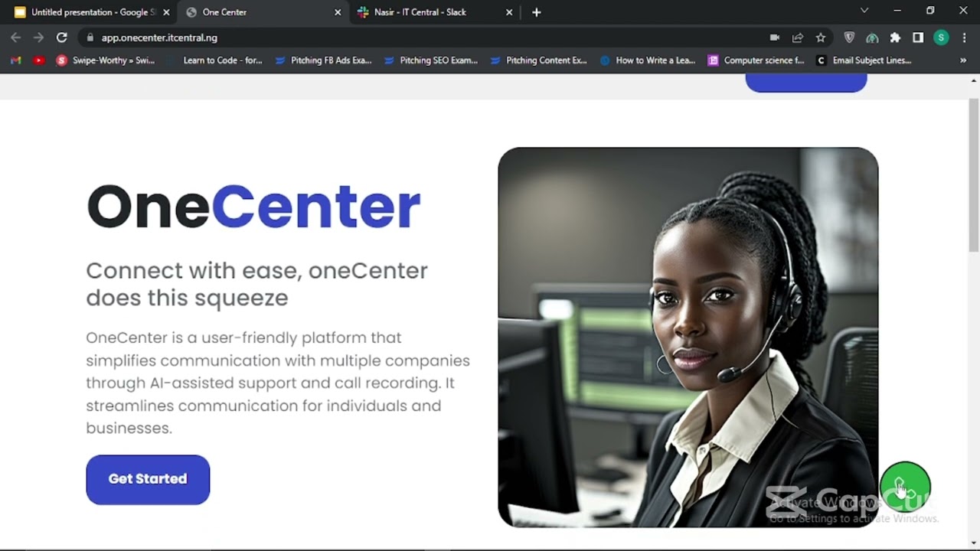Bookmark this page with star icon

click(x=821, y=37)
